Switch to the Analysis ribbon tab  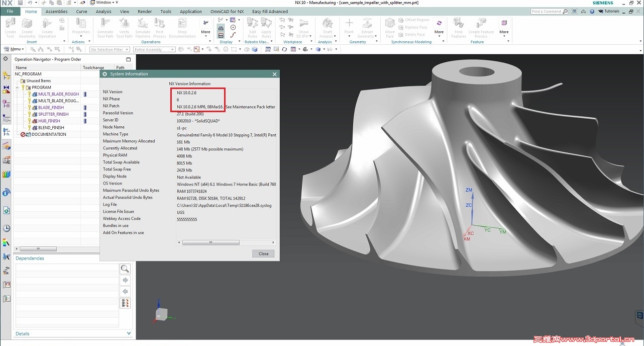[x=103, y=12]
